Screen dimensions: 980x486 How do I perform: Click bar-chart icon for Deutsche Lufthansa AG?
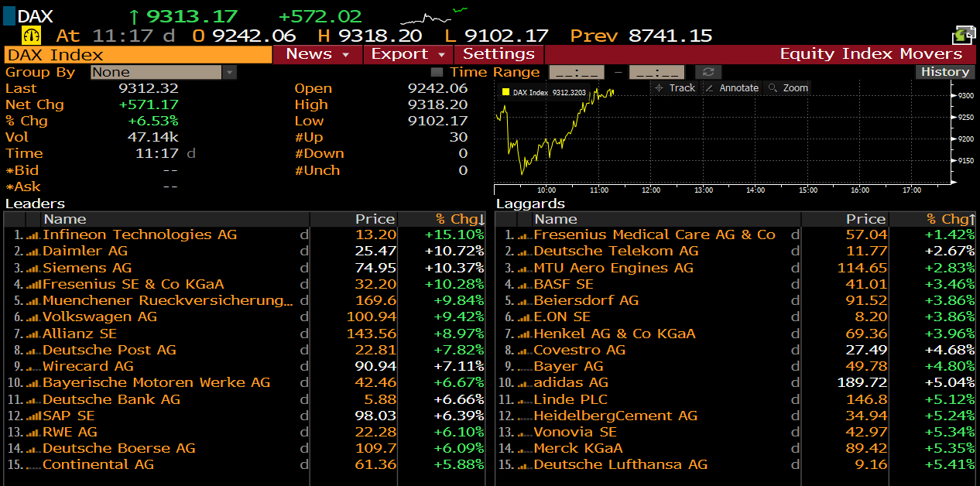point(524,465)
